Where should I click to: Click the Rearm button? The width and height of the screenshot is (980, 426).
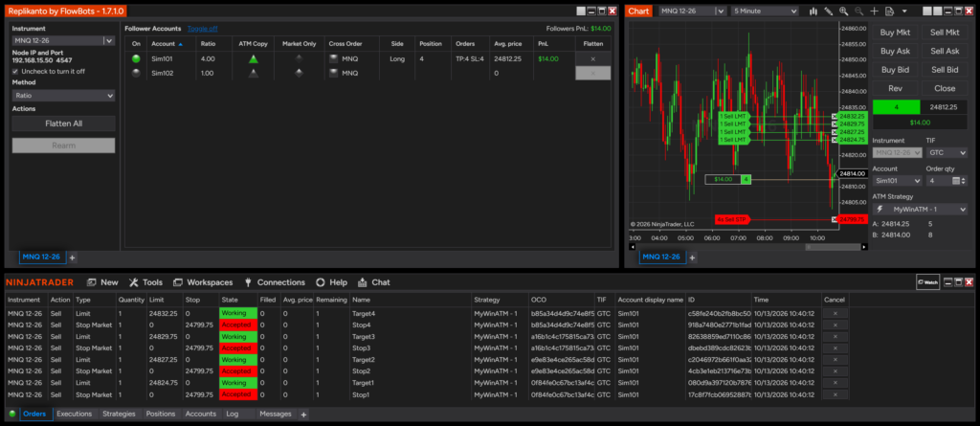point(63,146)
